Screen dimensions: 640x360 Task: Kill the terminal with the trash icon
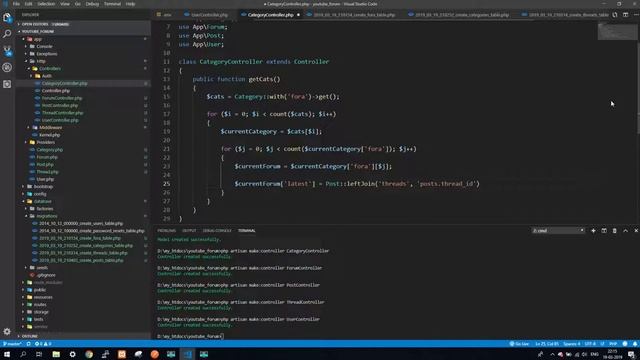click(x=614, y=231)
